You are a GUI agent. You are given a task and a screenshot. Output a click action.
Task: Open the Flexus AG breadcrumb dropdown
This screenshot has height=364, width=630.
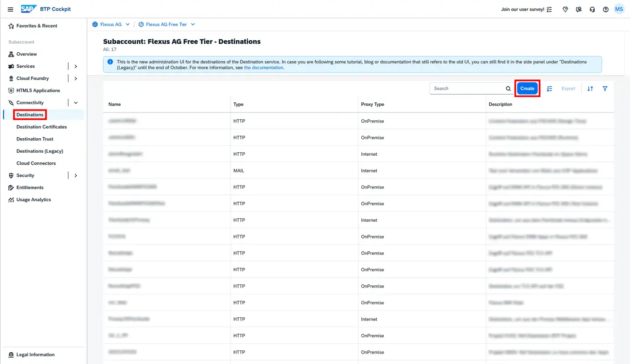tap(127, 24)
